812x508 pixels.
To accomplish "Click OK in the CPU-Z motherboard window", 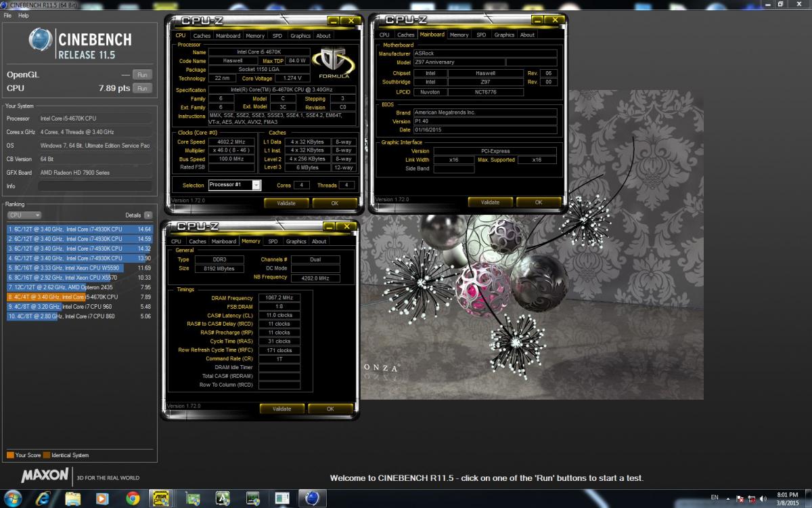I will [x=539, y=202].
